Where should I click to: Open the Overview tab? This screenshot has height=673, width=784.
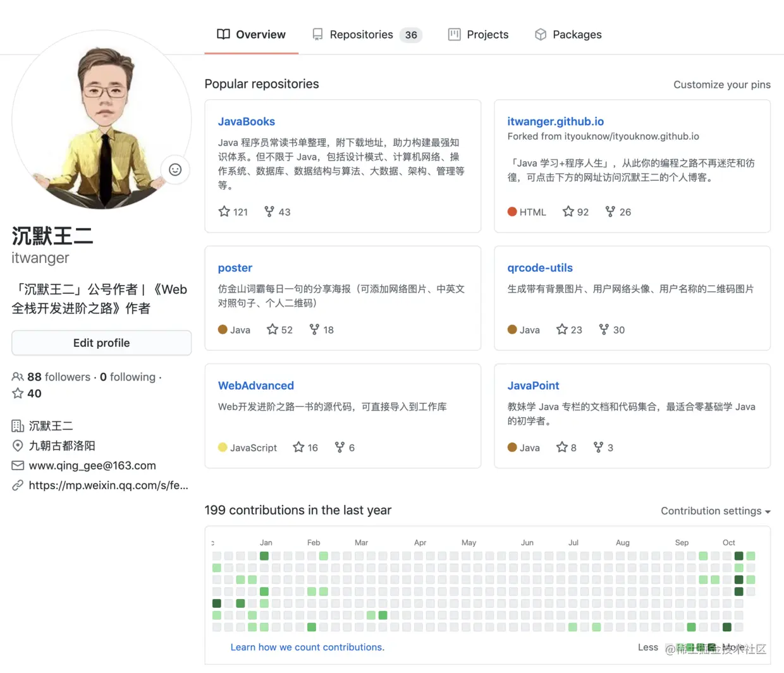(251, 35)
